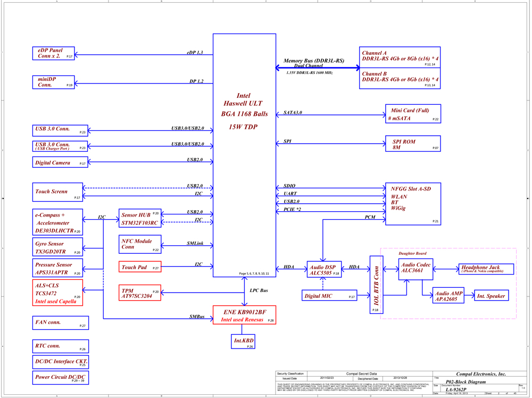
Task: Click the Audio AMP APA2605 block
Action: (448, 295)
